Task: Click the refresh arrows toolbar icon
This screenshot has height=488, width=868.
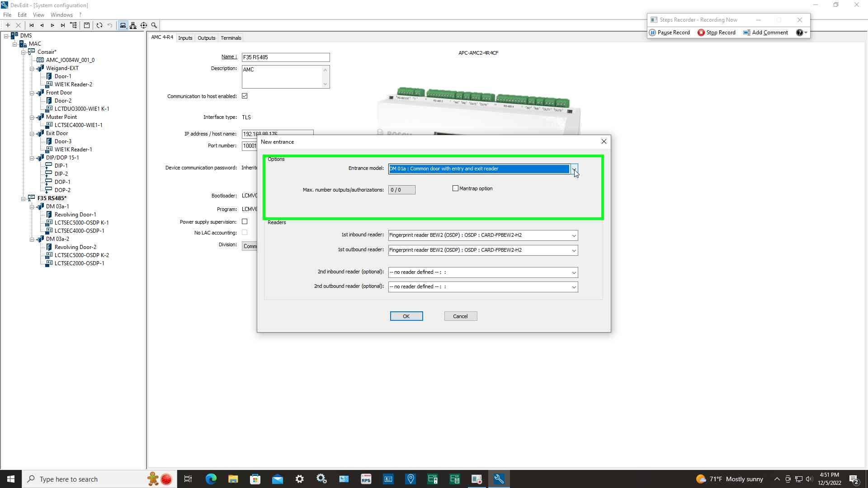Action: pos(99,25)
